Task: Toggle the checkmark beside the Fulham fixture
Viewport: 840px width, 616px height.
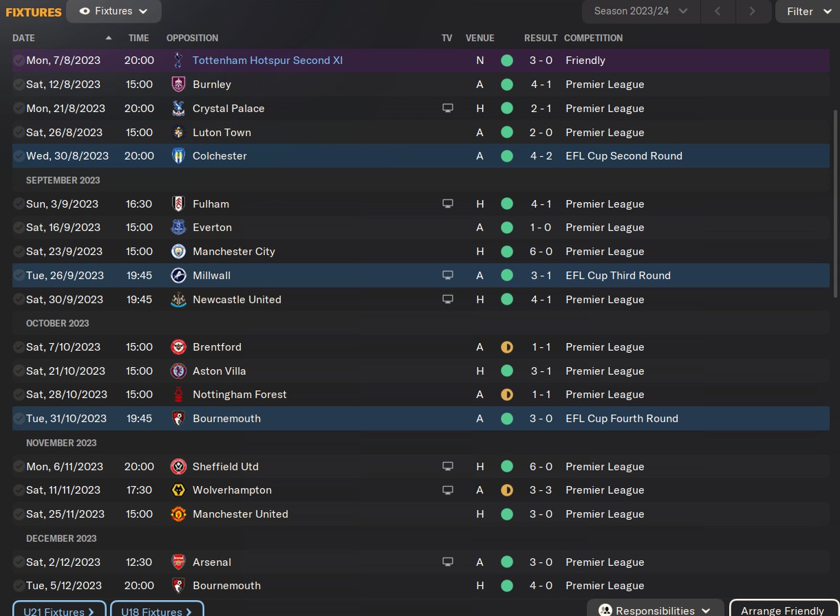Action: point(19,204)
